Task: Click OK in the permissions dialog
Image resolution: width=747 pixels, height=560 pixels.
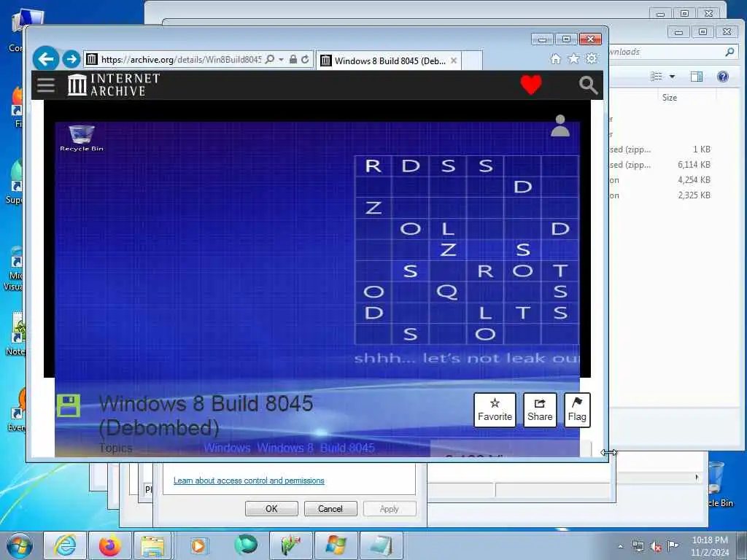Action: [271, 508]
